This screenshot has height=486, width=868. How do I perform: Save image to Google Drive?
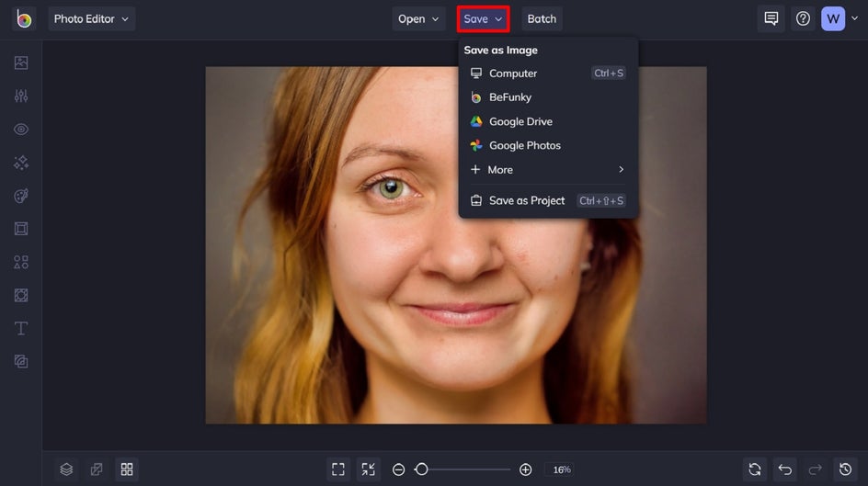[x=547, y=121]
